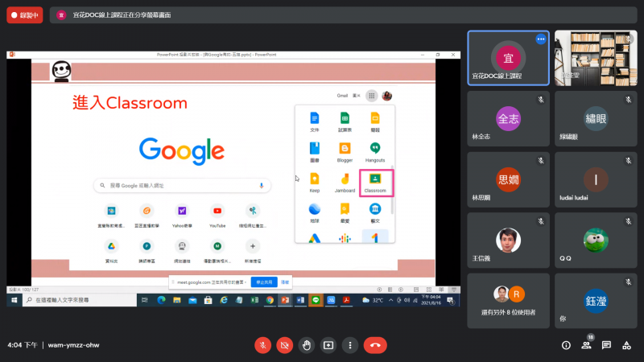
Task: Show participants list with people icon
Action: click(586, 345)
